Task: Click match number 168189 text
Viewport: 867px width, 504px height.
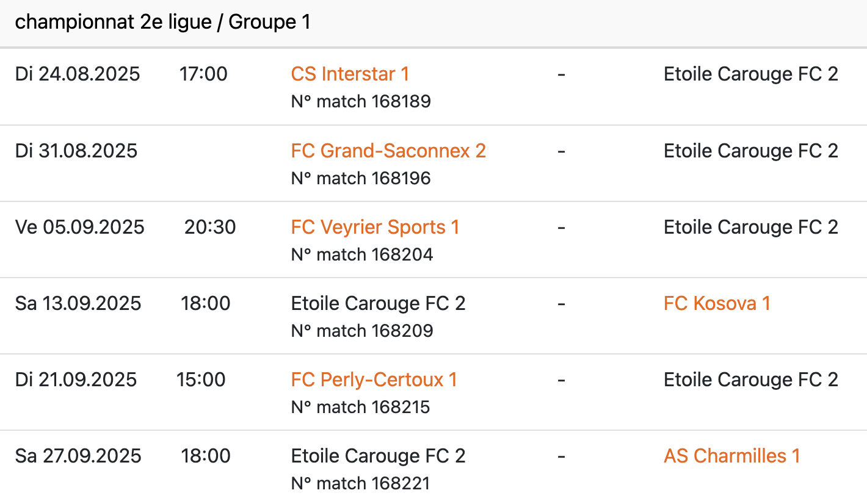Action: click(x=361, y=101)
